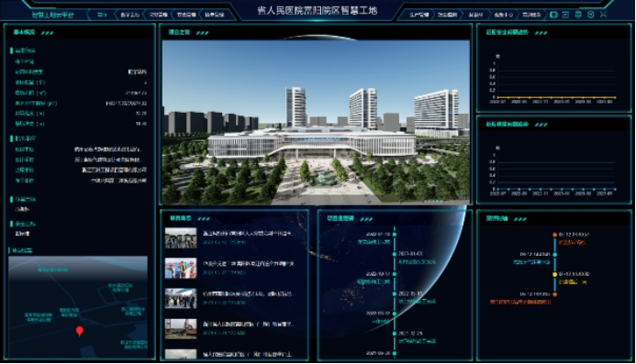
Task: Click the red location pin on the map
Action: (80, 331)
